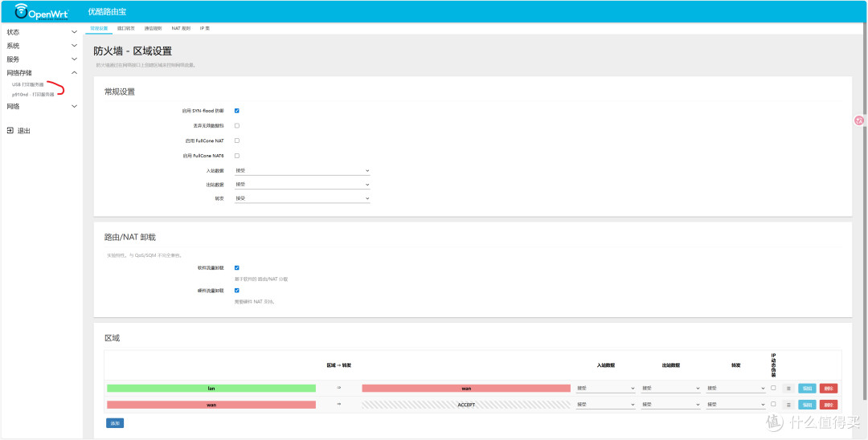Screen dimensions: 868x440
Task: Expand the 网络 sidebar menu
Action: coord(42,106)
